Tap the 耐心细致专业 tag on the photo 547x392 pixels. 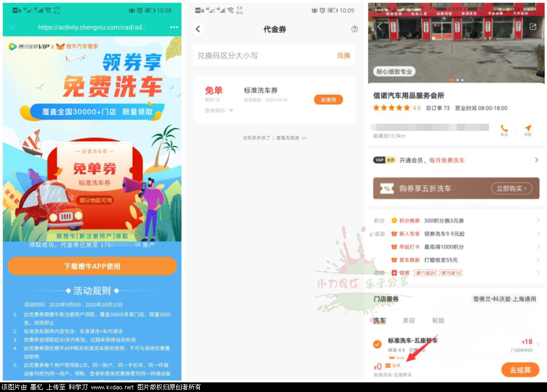point(394,72)
